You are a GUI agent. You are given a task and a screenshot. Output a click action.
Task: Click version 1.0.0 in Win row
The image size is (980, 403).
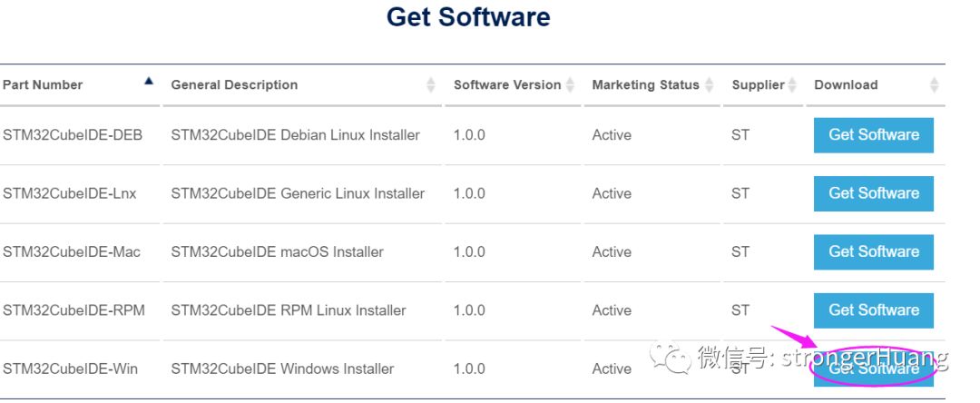(x=469, y=369)
